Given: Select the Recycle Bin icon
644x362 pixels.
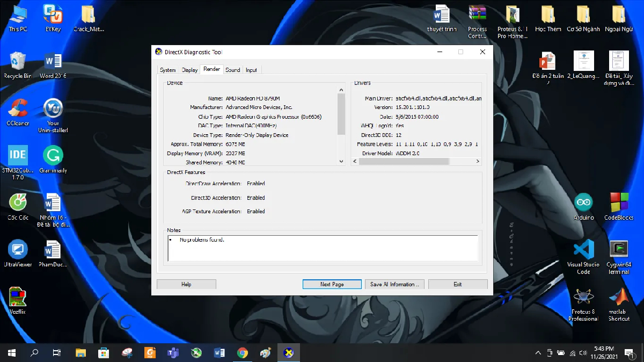Looking at the screenshot, I should (18, 66).
